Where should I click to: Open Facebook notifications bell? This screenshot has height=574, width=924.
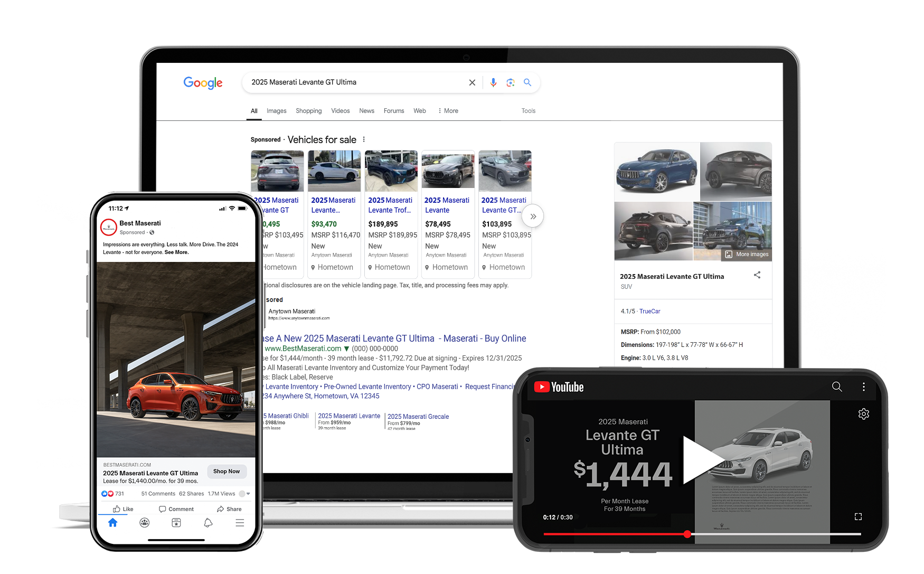coord(208,523)
